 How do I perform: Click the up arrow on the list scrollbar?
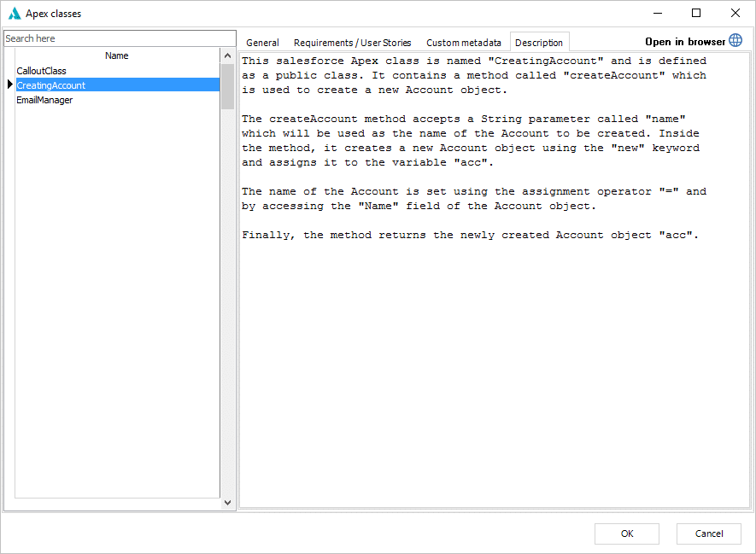point(226,54)
